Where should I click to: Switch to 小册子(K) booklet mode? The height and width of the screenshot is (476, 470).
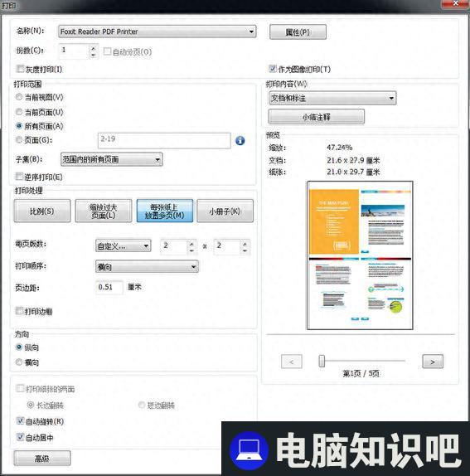point(225,211)
